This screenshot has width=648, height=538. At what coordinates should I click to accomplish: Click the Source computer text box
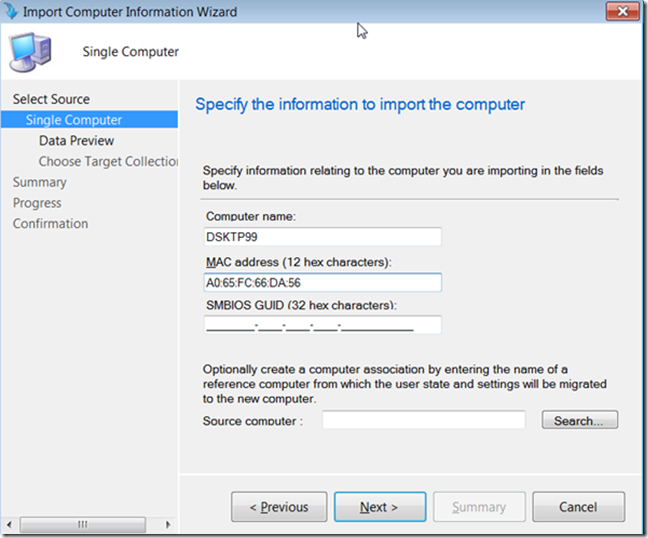point(424,420)
